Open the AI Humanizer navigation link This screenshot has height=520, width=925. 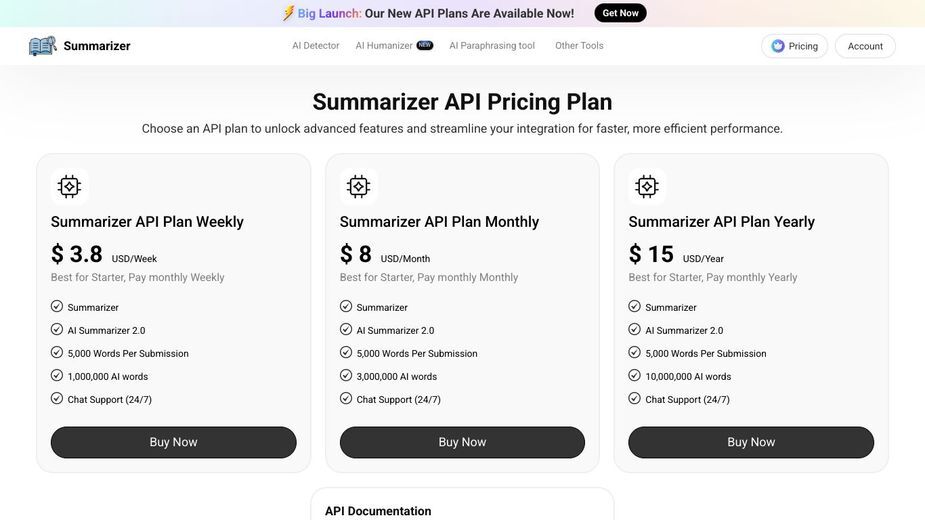(383, 45)
